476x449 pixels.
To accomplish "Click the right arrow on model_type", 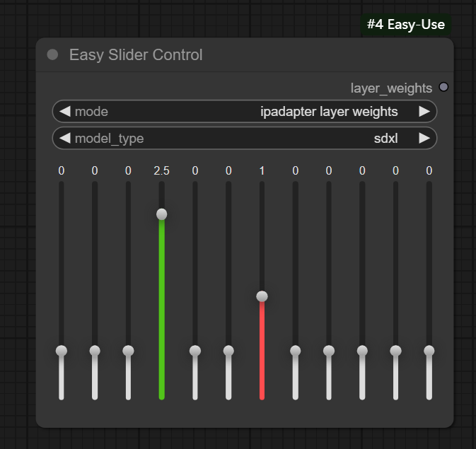I will point(424,138).
